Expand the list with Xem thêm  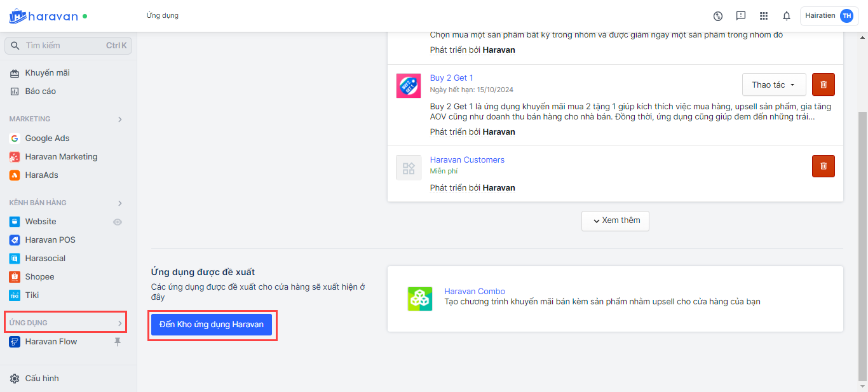615,220
